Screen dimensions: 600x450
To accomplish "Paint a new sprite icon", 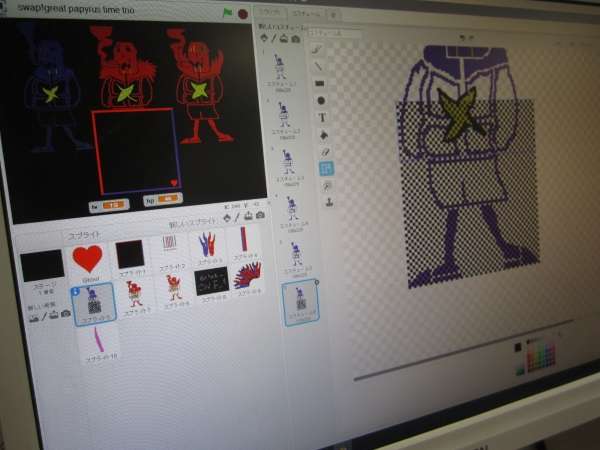I will pos(237,217).
